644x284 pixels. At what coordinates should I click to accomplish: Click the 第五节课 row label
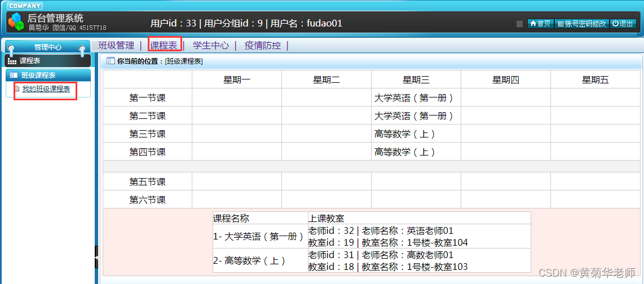coord(147,181)
